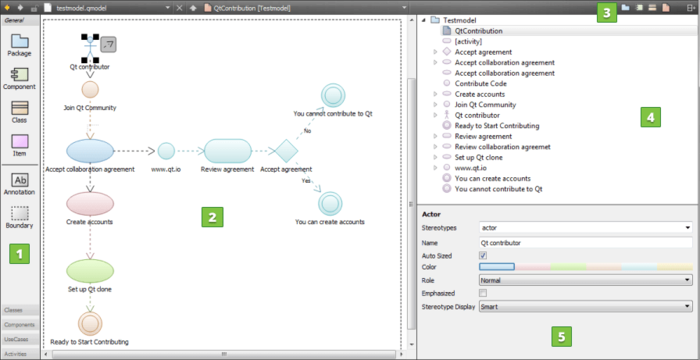Select the Package tool in the toolbox
Screen dimensions: 700x360
[20, 46]
